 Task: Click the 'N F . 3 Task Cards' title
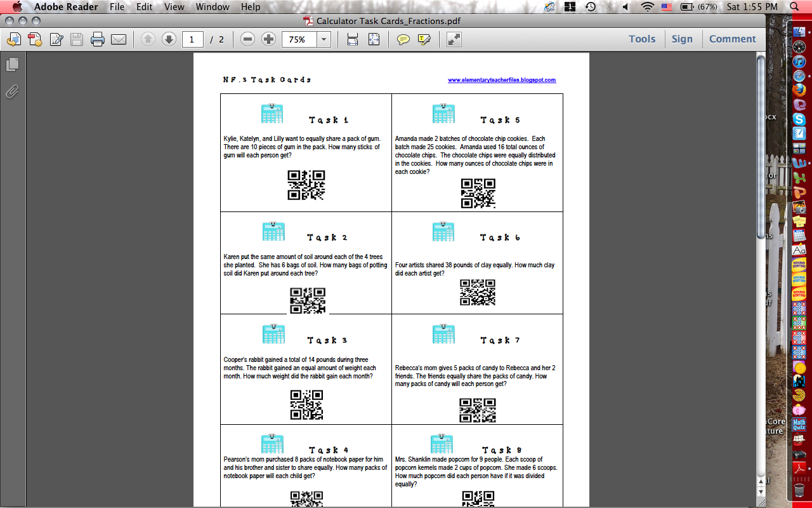(x=267, y=80)
